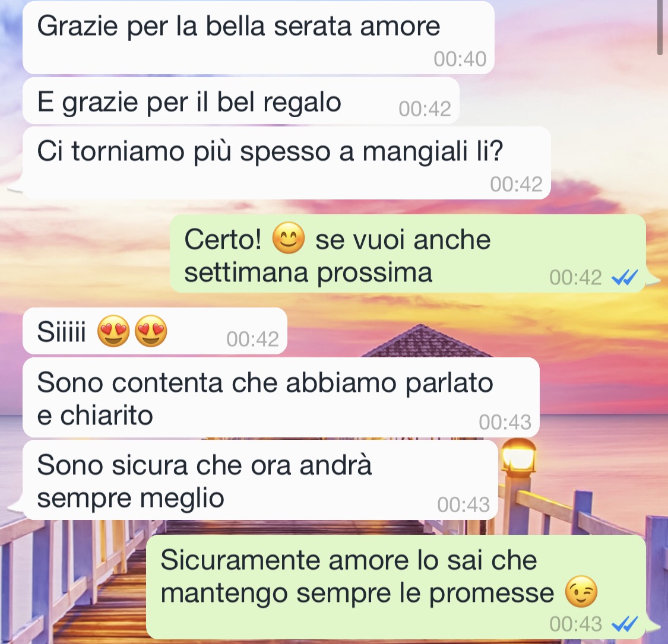Tap the 00:40 timestamp on first message
Viewport: 668px width, 644px height.
point(460,59)
